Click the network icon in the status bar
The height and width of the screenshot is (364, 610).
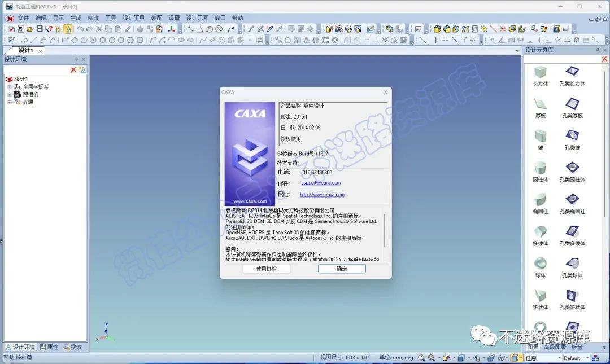coord(595,358)
